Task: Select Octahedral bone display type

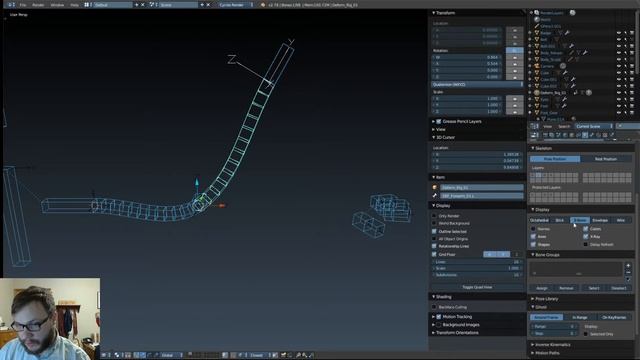Action: (x=539, y=220)
